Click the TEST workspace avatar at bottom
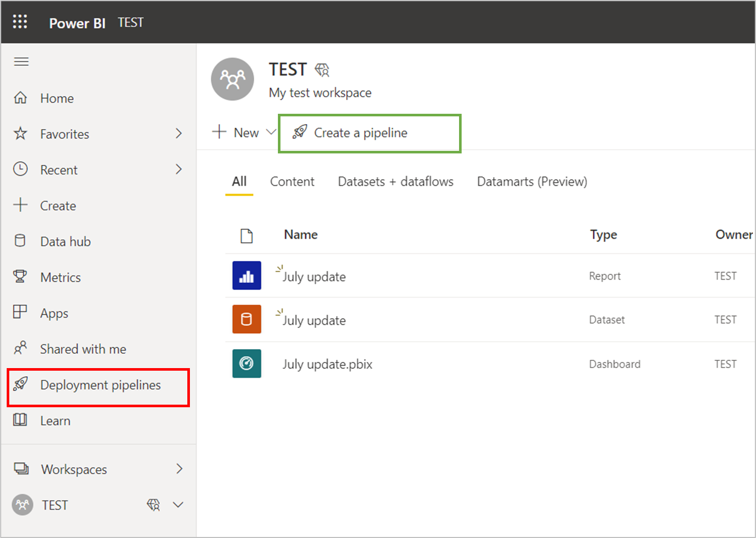The image size is (756, 538). [x=22, y=505]
